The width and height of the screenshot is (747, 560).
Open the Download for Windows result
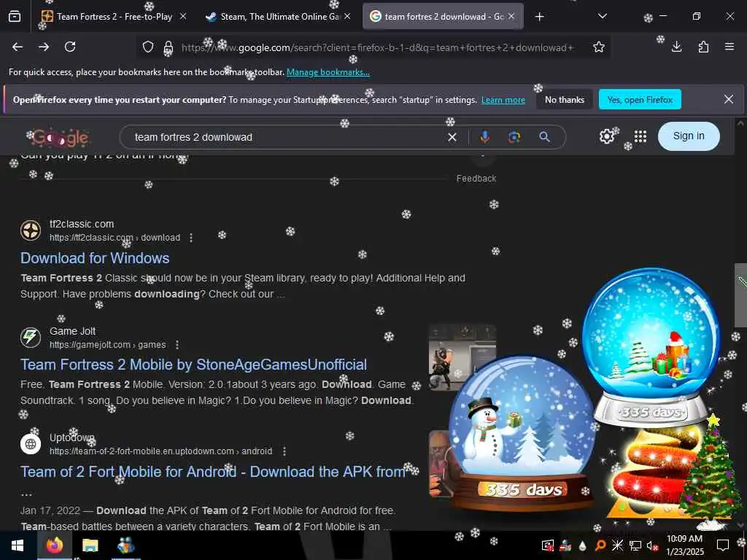[95, 258]
